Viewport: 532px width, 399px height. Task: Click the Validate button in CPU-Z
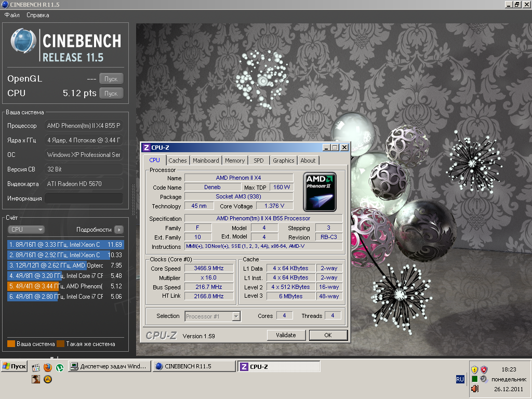pos(286,335)
